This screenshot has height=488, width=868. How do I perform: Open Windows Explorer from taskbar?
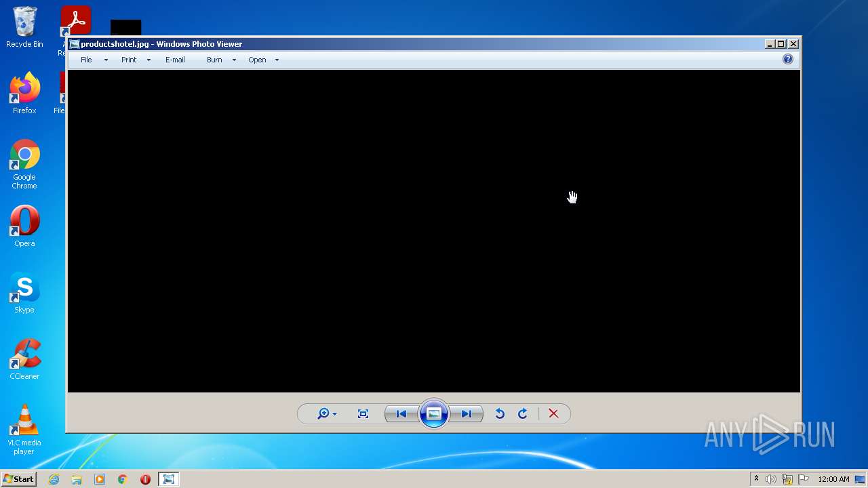pos(77,479)
